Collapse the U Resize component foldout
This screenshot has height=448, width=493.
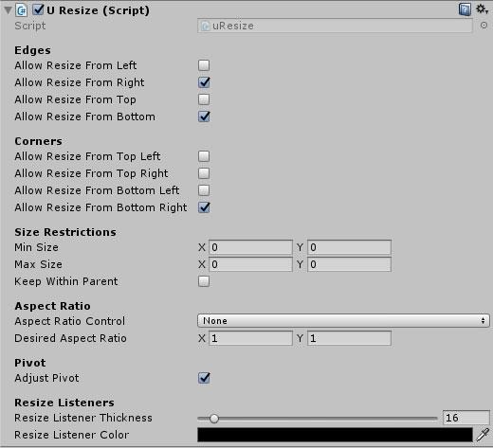tap(8, 10)
